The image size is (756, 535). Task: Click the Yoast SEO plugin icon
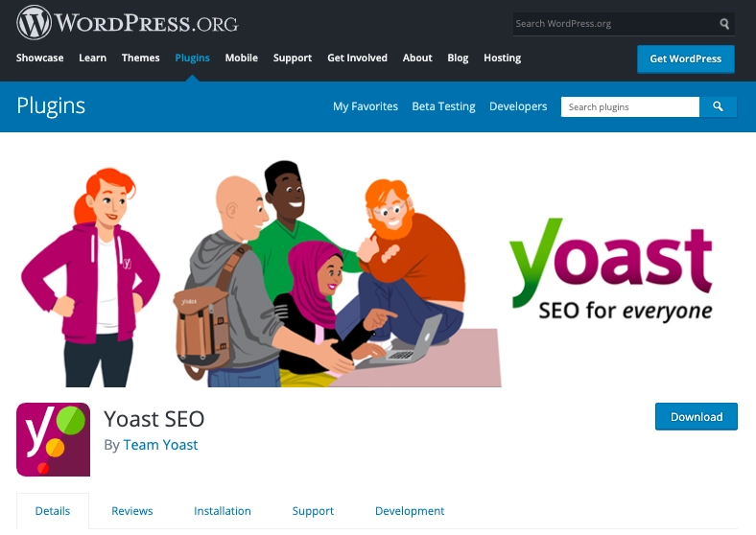coord(53,439)
